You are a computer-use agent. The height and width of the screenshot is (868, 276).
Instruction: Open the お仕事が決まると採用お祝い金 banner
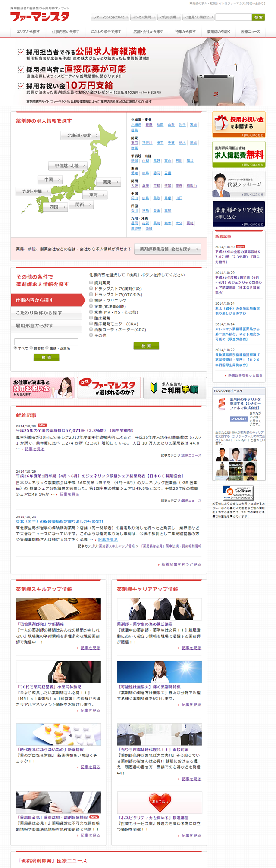[42, 388]
